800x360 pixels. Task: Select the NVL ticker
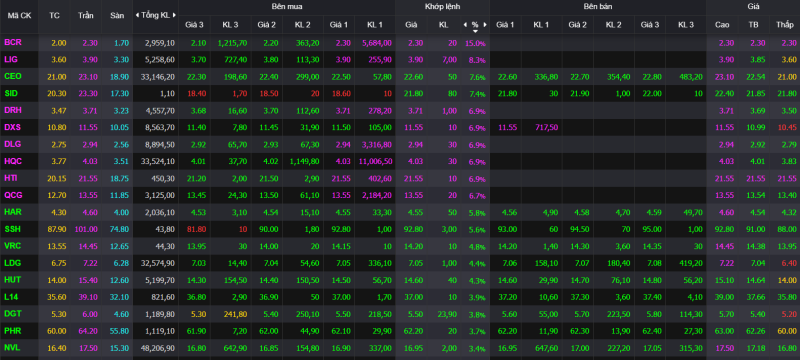click(12, 347)
